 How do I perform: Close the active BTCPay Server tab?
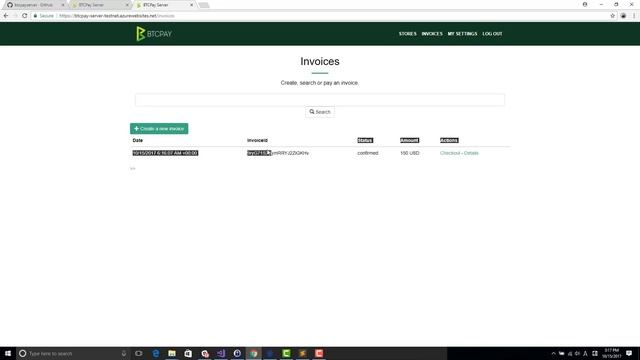(191, 5)
